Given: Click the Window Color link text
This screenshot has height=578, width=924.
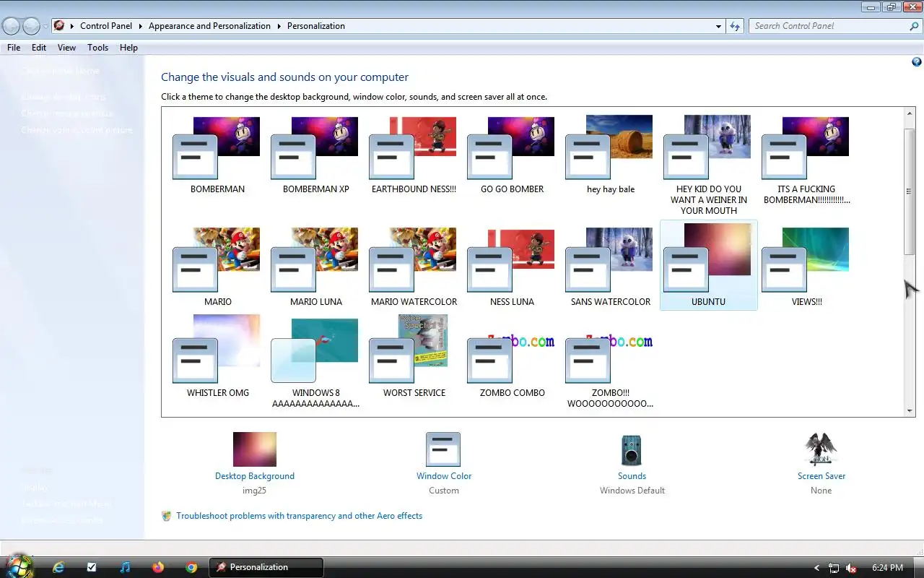Looking at the screenshot, I should [x=444, y=476].
